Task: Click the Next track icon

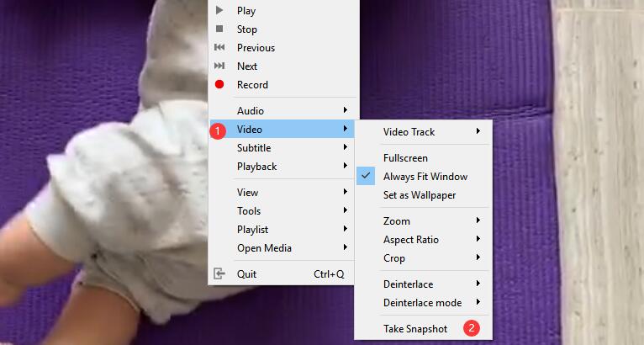Action: tap(219, 66)
